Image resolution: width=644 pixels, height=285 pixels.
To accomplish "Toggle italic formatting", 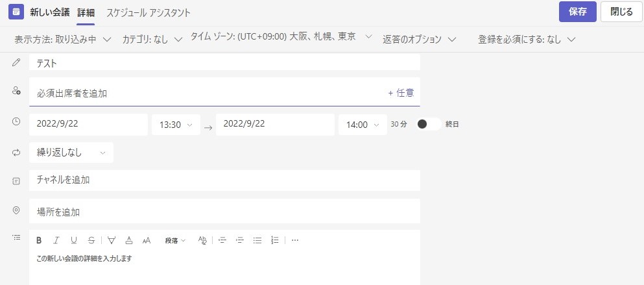I will pyautogui.click(x=56, y=241).
